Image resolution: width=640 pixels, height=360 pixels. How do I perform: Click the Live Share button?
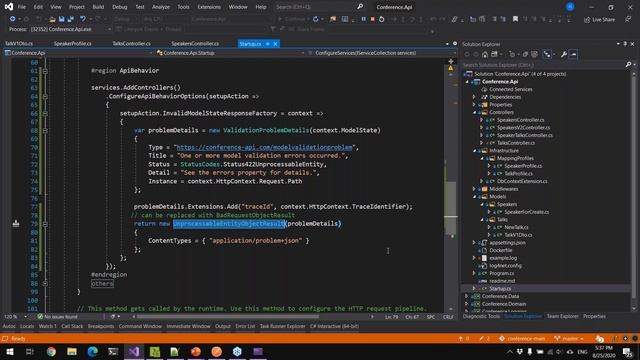click(599, 20)
